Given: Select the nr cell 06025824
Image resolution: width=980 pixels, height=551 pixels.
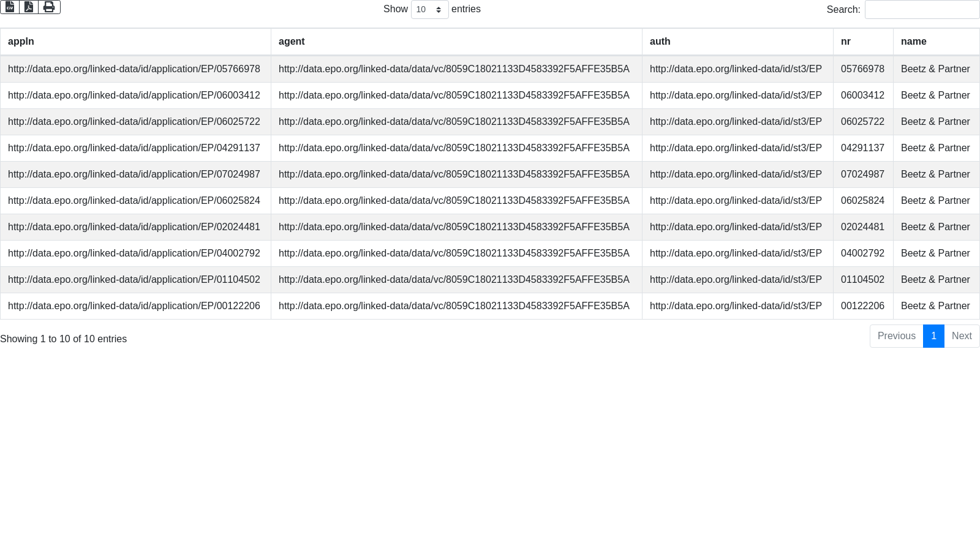Looking at the screenshot, I should coord(862,201).
